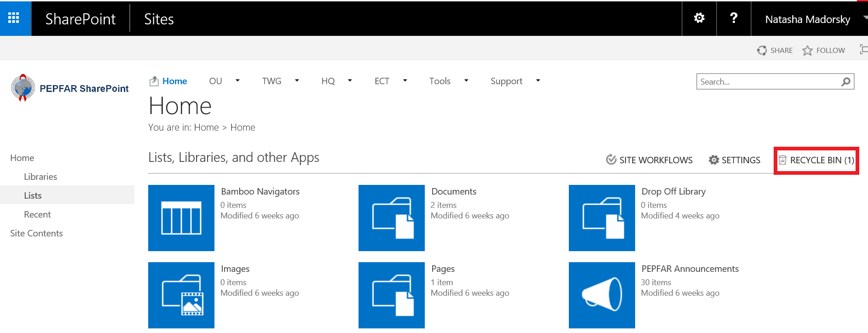The width and height of the screenshot is (868, 333).
Task: Open the Images library tile
Action: (181, 295)
